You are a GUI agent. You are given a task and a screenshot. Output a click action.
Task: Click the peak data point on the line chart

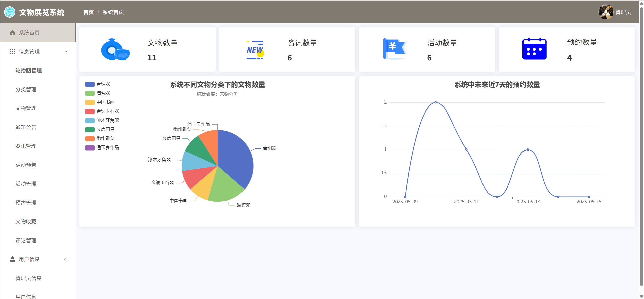tap(436, 102)
